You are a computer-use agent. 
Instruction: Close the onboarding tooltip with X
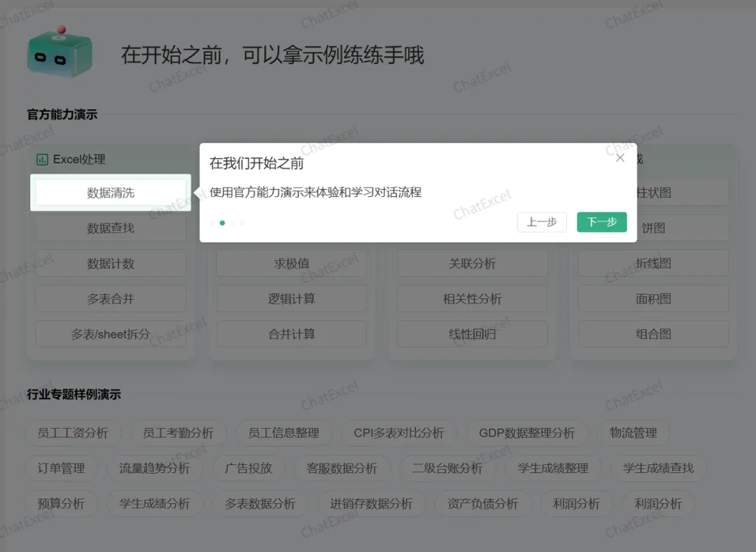(620, 158)
